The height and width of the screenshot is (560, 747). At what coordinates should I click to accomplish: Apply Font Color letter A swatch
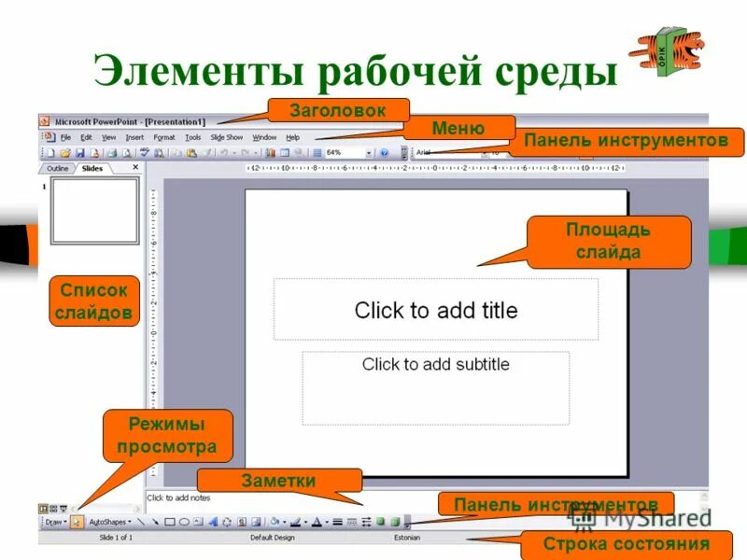317,522
